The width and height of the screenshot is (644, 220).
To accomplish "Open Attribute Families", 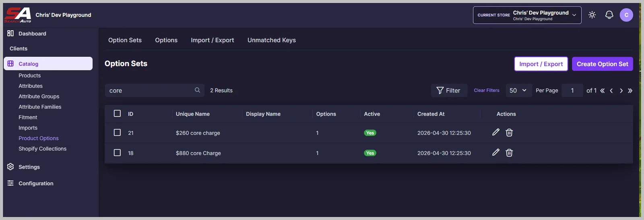I will coord(40,107).
